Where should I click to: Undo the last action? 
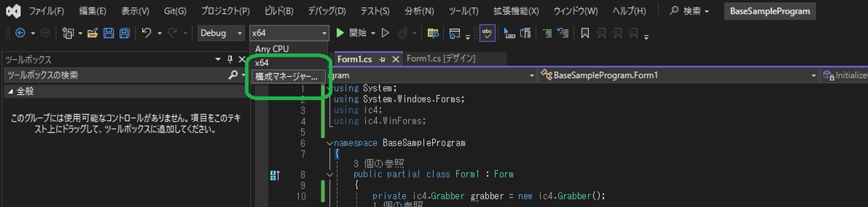pyautogui.click(x=146, y=33)
